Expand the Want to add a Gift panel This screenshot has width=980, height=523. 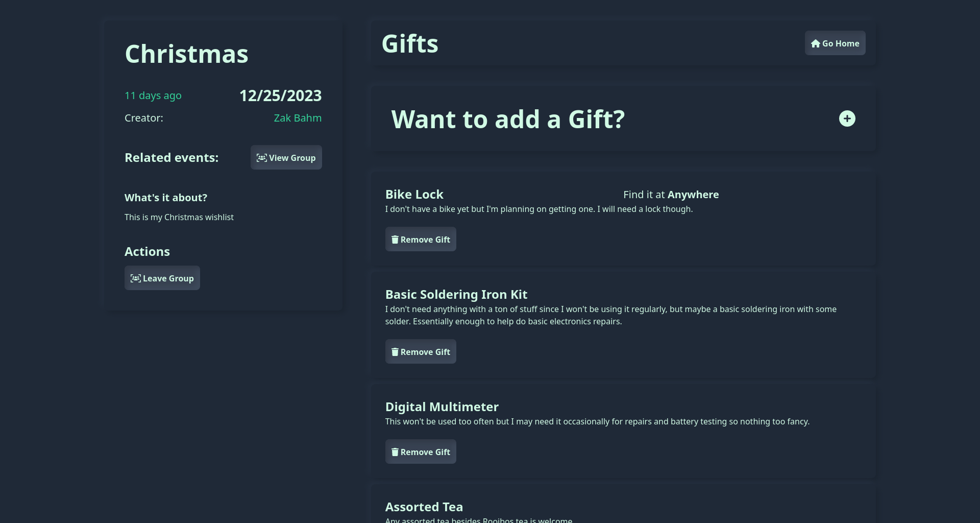point(623,118)
